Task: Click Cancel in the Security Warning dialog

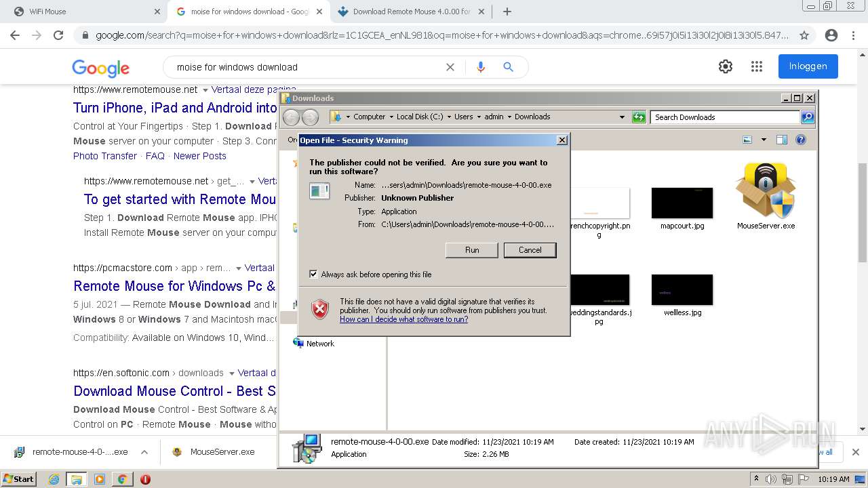Action: tap(530, 250)
